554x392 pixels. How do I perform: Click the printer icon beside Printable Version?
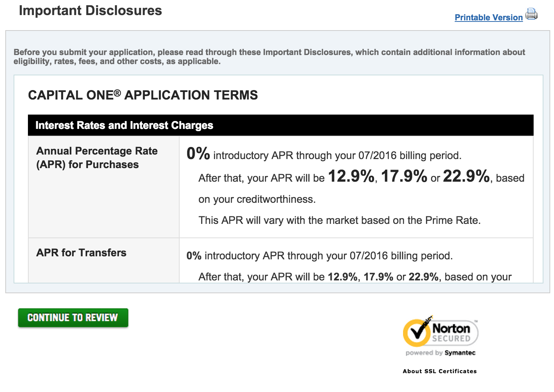click(x=531, y=14)
